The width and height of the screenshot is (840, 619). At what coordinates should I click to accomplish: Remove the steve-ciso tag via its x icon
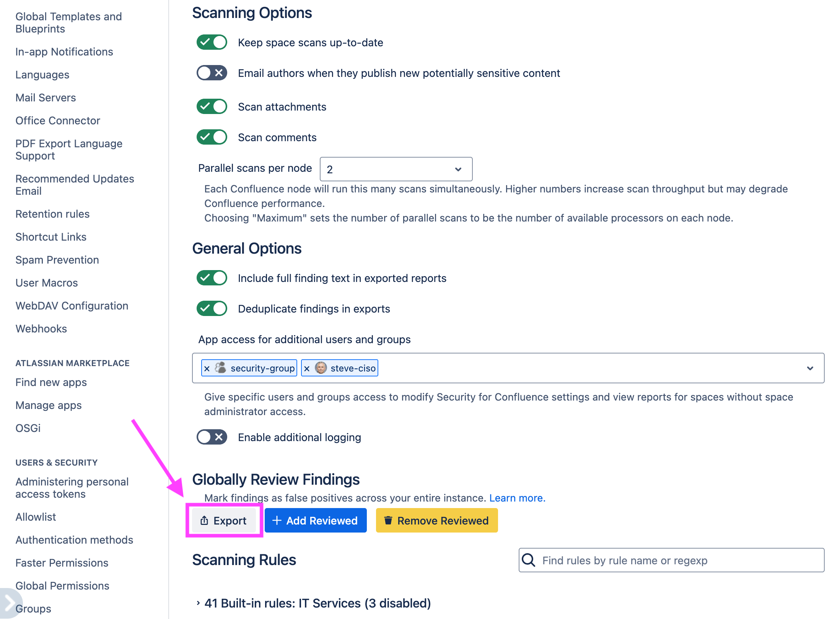tap(307, 368)
